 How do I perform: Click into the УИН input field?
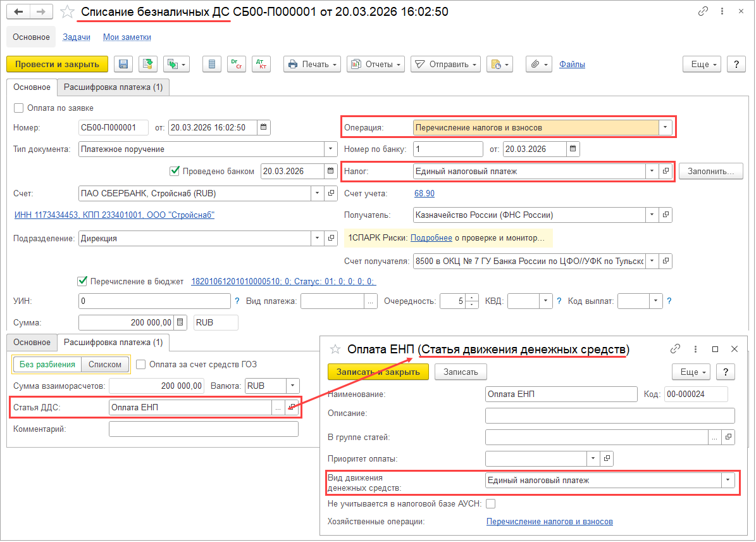click(x=154, y=301)
